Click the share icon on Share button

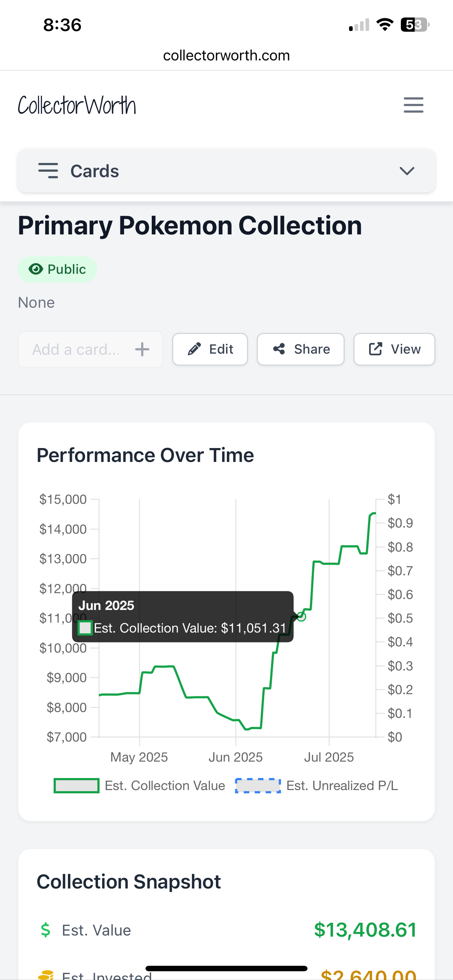coord(279,349)
